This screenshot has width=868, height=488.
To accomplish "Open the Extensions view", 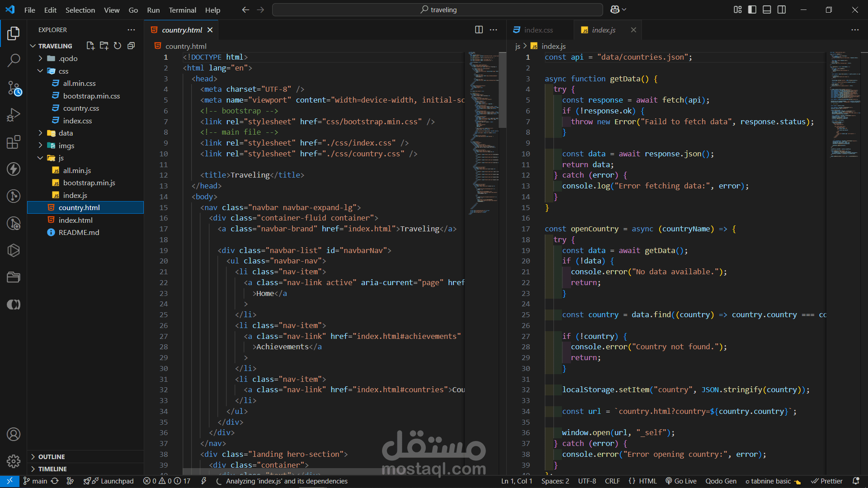I will [14, 142].
